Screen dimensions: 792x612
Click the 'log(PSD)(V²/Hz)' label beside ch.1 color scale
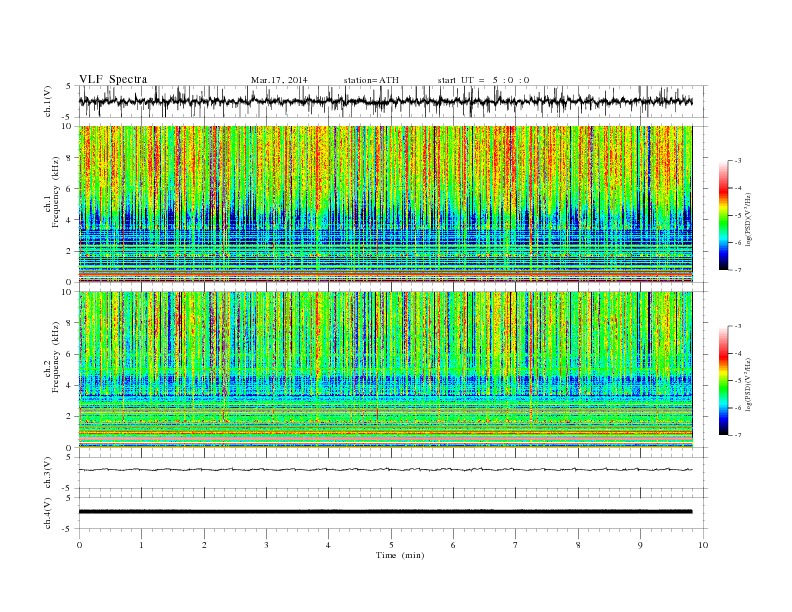tap(748, 219)
